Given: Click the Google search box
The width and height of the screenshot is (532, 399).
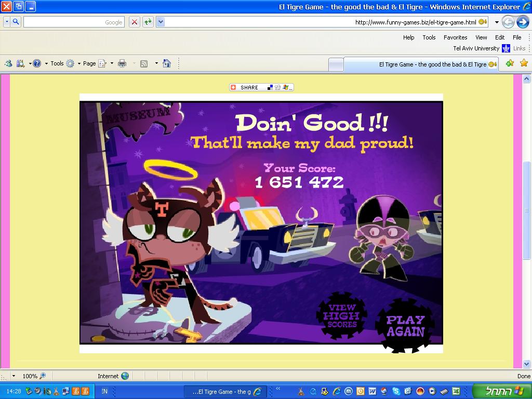Looking at the screenshot, I should (x=74, y=22).
